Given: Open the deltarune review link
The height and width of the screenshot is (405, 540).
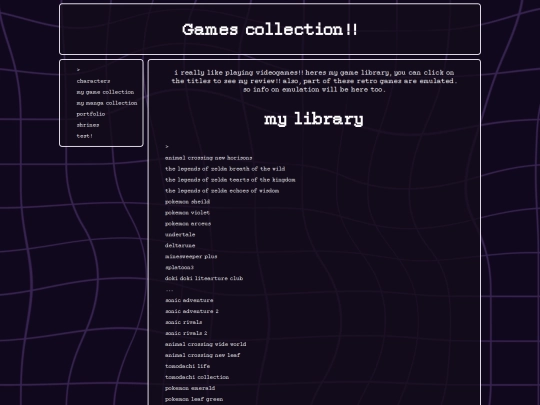Looking at the screenshot, I should coord(180,246).
